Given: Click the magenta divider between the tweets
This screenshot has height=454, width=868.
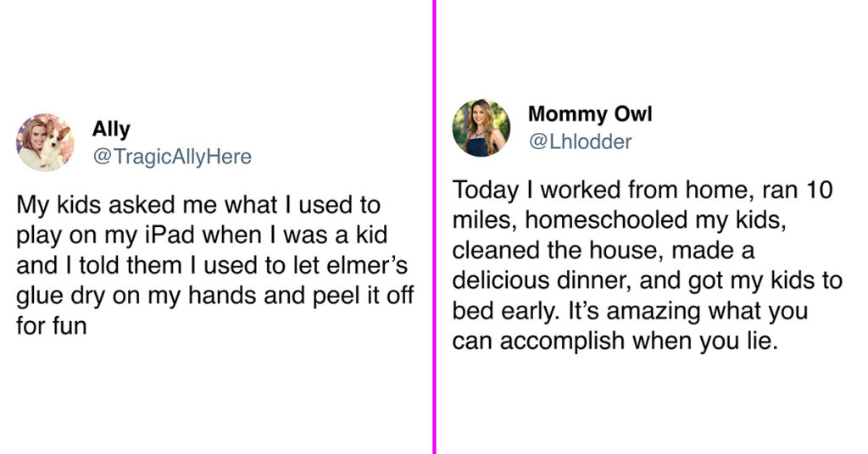Looking at the screenshot, I should [434, 227].
